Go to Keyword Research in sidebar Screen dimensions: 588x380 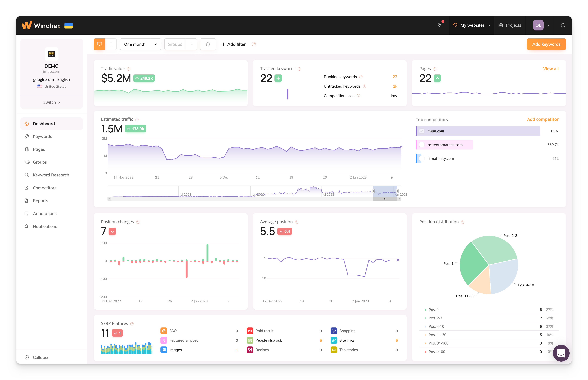click(x=51, y=175)
